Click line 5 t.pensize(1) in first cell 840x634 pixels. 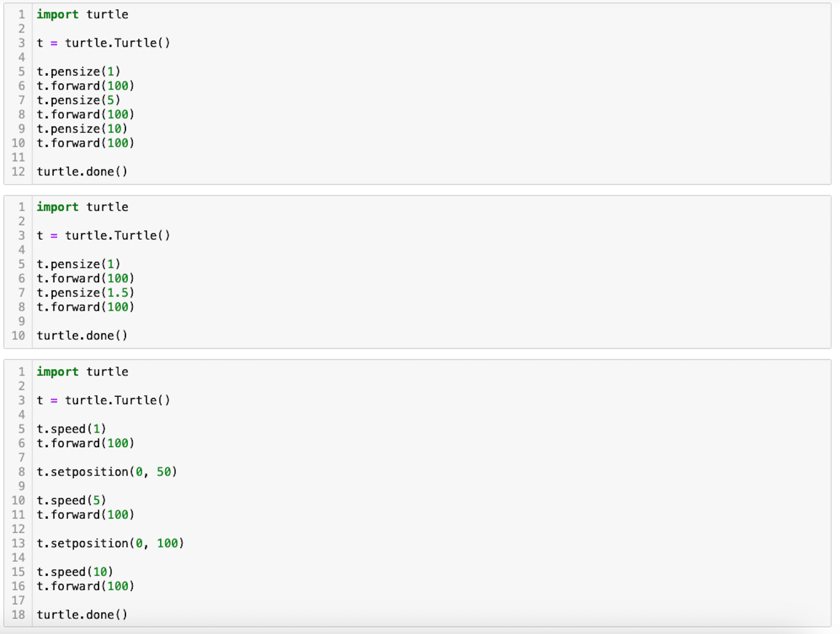(x=78, y=72)
